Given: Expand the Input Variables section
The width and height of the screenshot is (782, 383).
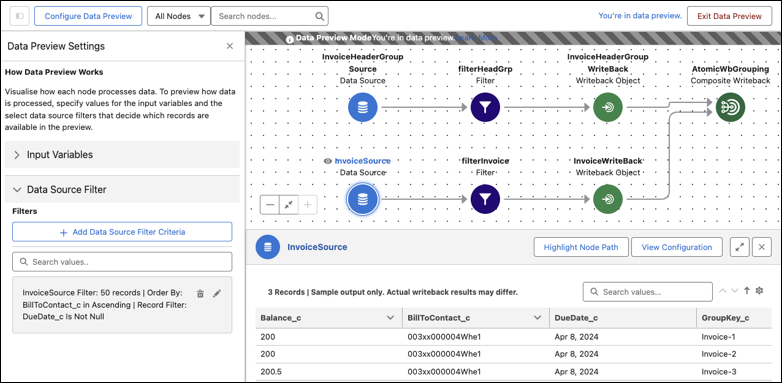Looking at the screenshot, I should point(122,155).
